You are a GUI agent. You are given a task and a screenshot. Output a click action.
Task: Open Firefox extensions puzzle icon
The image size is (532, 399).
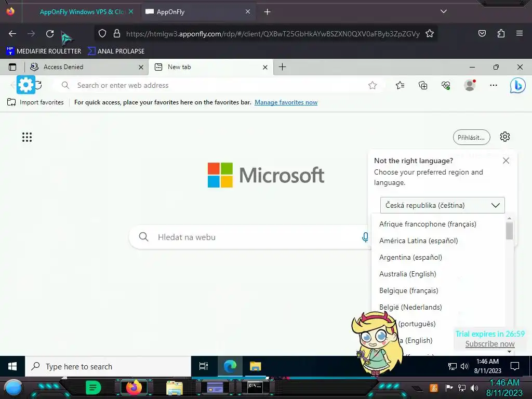501,33
